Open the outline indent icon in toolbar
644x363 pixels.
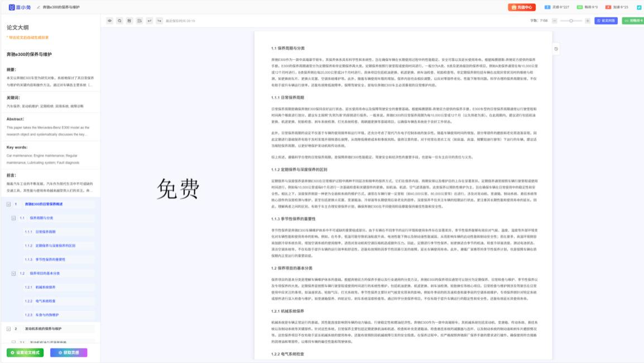tap(139, 22)
